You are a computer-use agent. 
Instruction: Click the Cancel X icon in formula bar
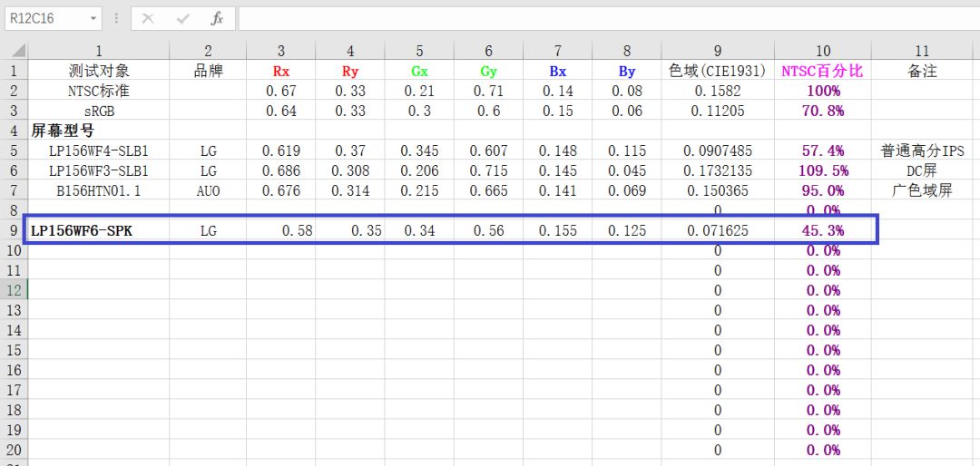(149, 18)
